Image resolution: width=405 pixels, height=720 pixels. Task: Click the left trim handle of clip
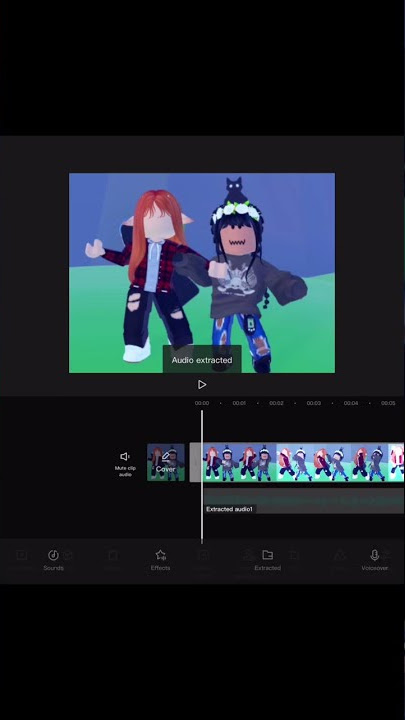(x=196, y=462)
